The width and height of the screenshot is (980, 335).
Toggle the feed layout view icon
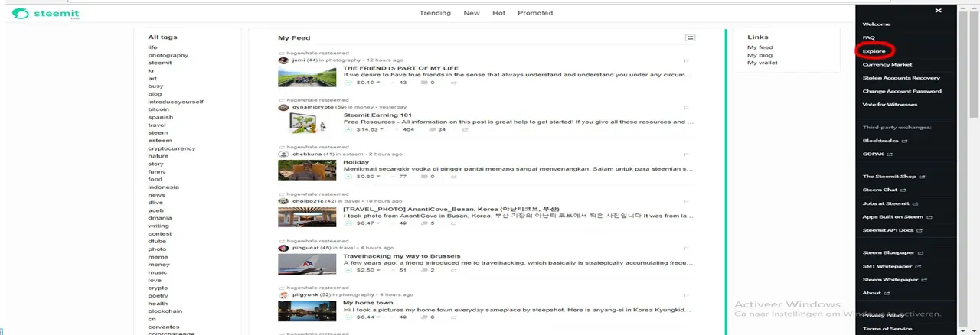click(x=690, y=37)
